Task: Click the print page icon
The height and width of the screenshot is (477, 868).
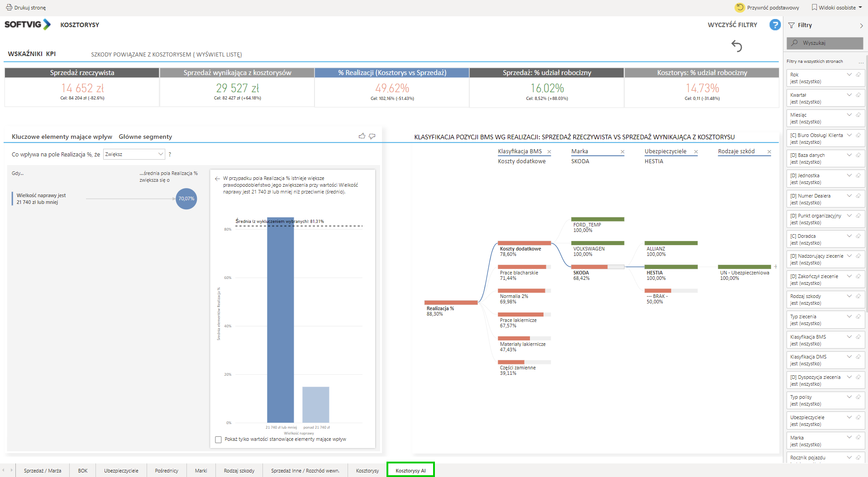Action: 9,7
